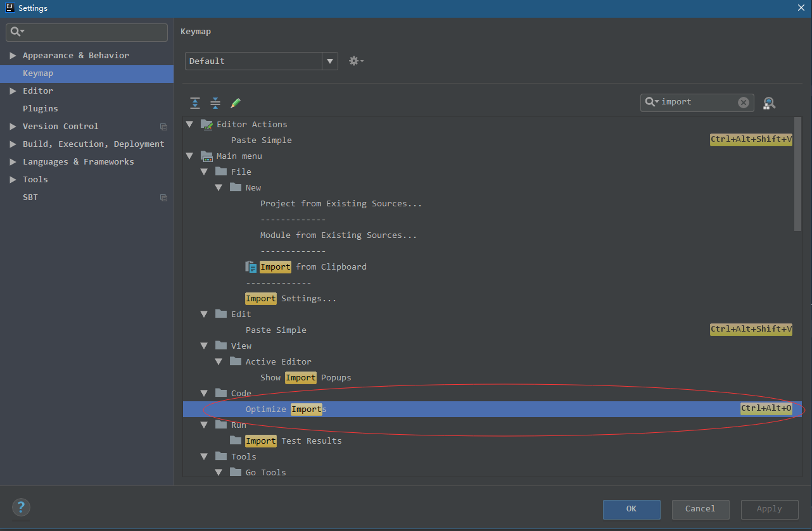This screenshot has width=812, height=531.
Task: Select Keymap in settings sidebar
Action: point(87,73)
